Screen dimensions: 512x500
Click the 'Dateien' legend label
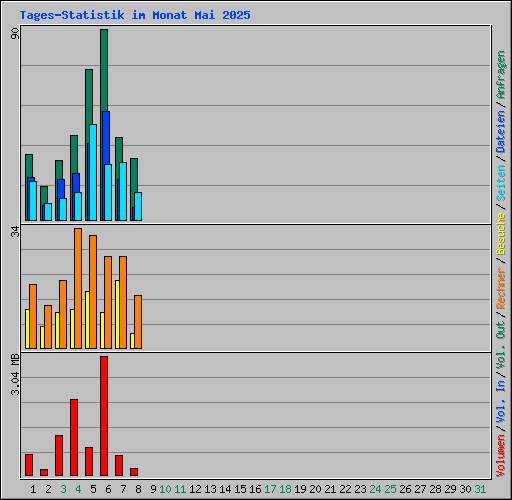click(x=501, y=132)
